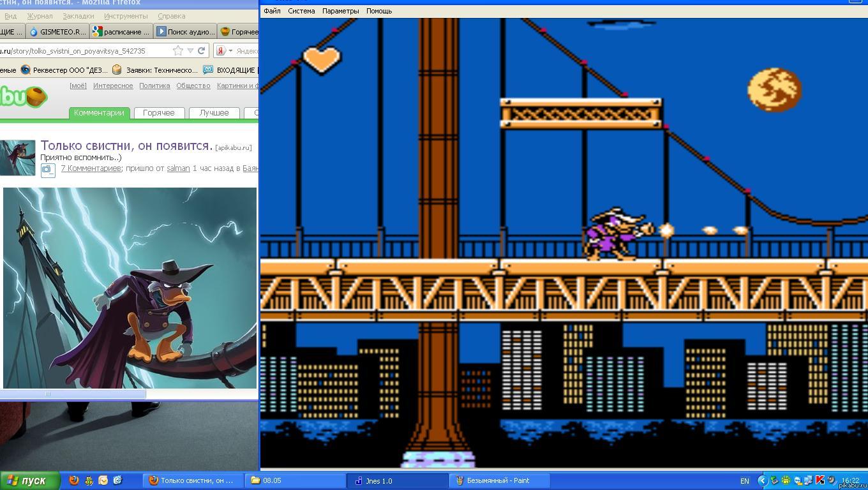
Task: Click the browser horizontal scrollbar thumb
Action: (73, 394)
